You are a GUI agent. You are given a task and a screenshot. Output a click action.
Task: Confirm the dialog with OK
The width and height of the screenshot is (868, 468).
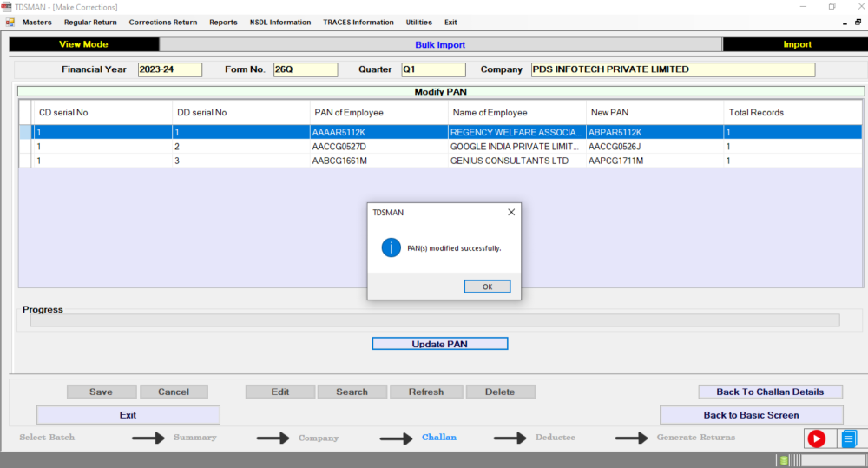[487, 287]
